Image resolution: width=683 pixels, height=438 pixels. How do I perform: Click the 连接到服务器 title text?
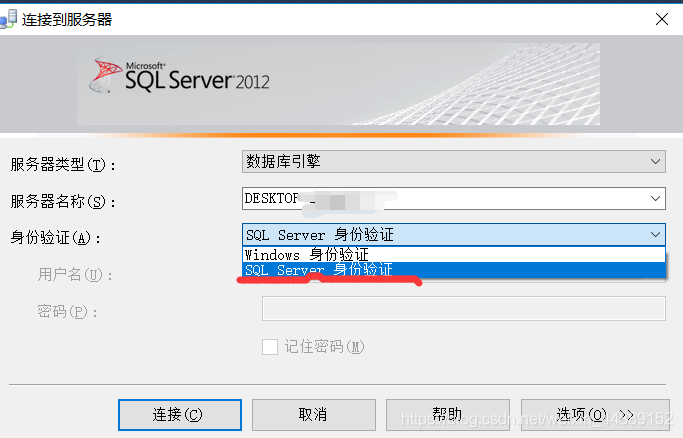tap(67, 20)
